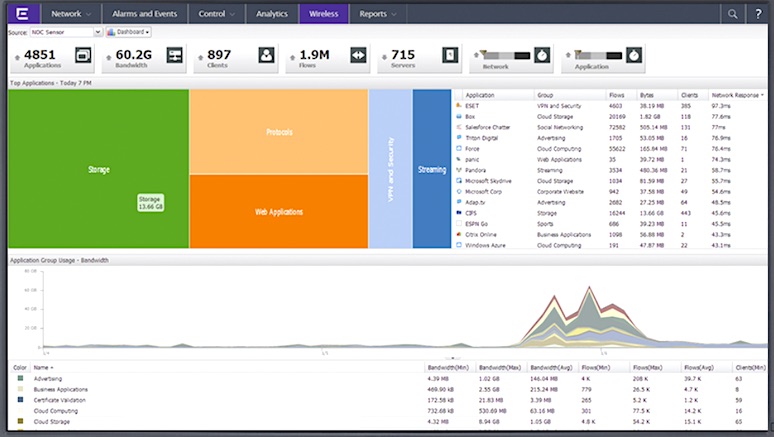Image resolution: width=774 pixels, height=437 pixels.
Task: Switch to the Analytics tab
Action: tap(272, 15)
